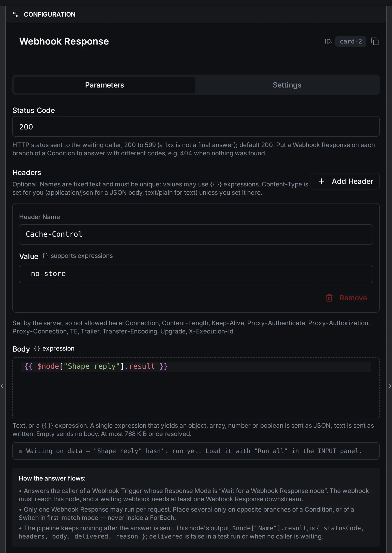Add a new header
This screenshot has width=392, height=553.
coord(345,181)
